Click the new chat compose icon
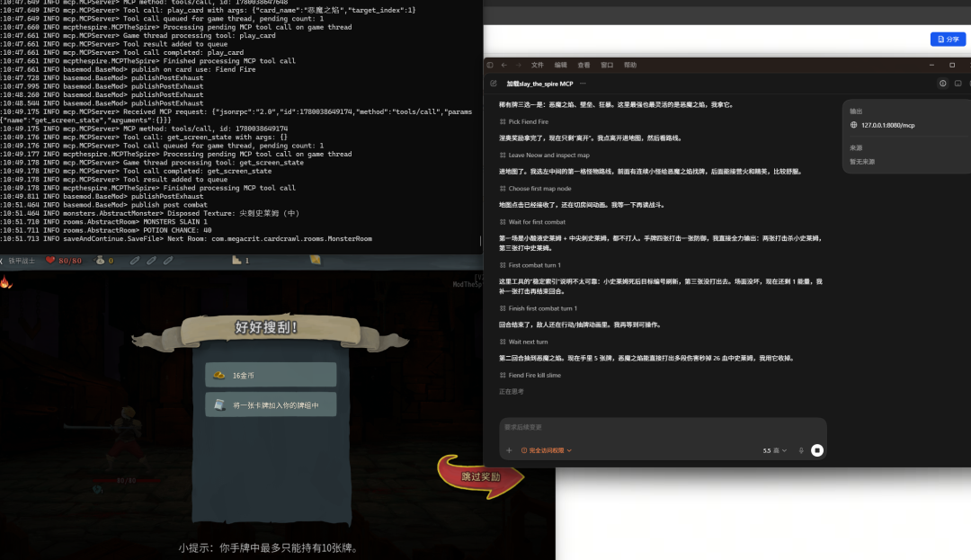Viewport: 971px width, 560px height. click(494, 84)
